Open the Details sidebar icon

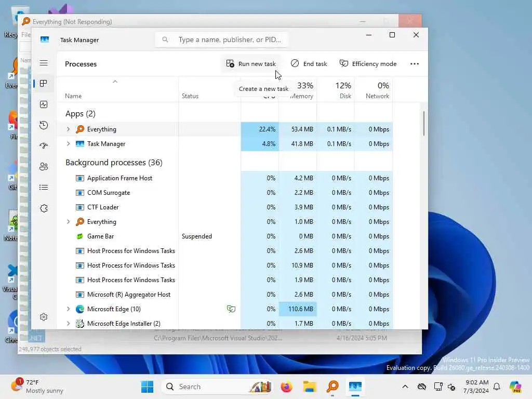coord(44,187)
